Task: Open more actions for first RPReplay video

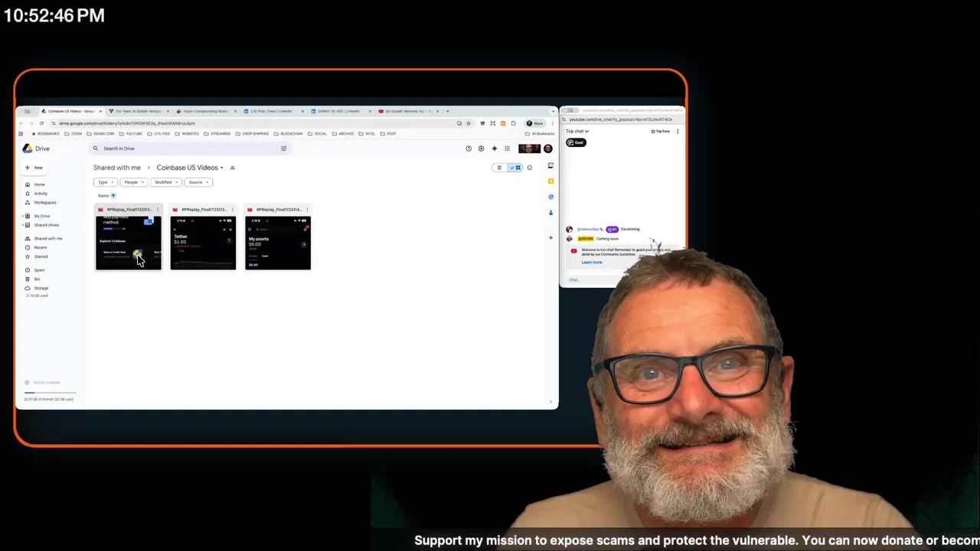Action: point(158,209)
